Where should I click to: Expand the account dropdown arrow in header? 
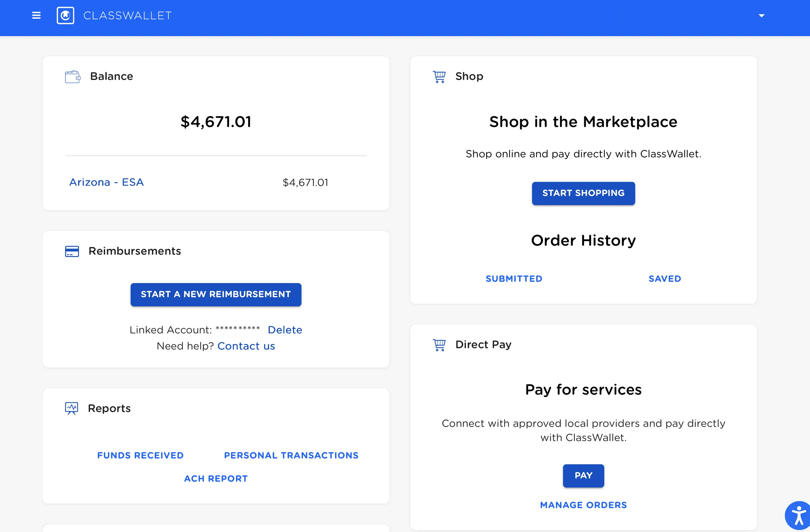(762, 16)
